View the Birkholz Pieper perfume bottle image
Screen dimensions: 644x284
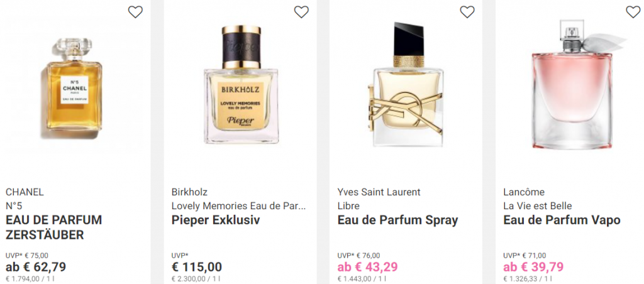(241, 85)
